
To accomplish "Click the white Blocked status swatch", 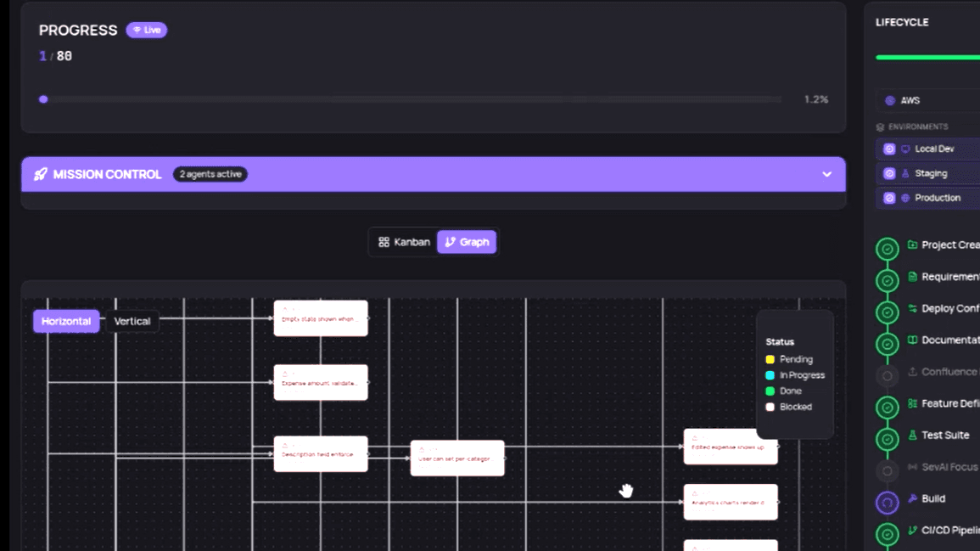I will tap(770, 408).
